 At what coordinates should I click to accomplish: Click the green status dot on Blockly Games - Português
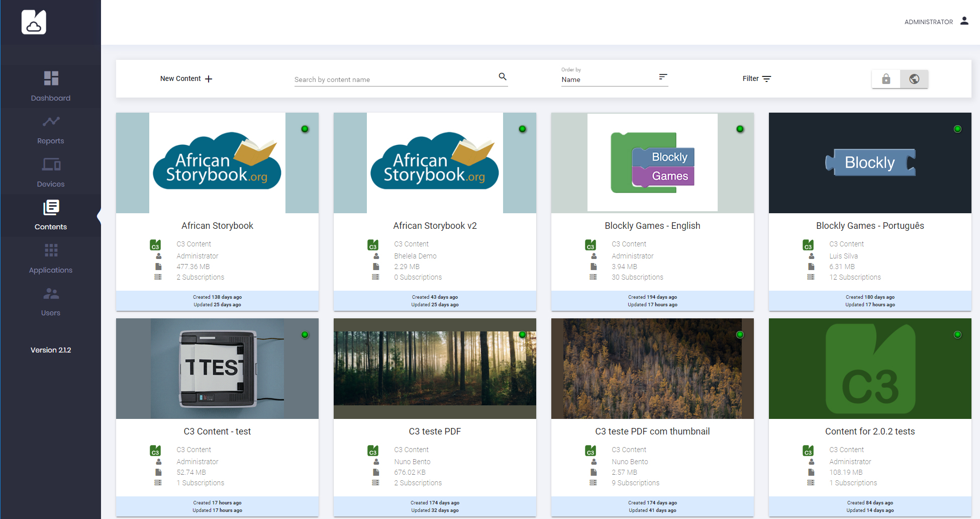tap(957, 129)
